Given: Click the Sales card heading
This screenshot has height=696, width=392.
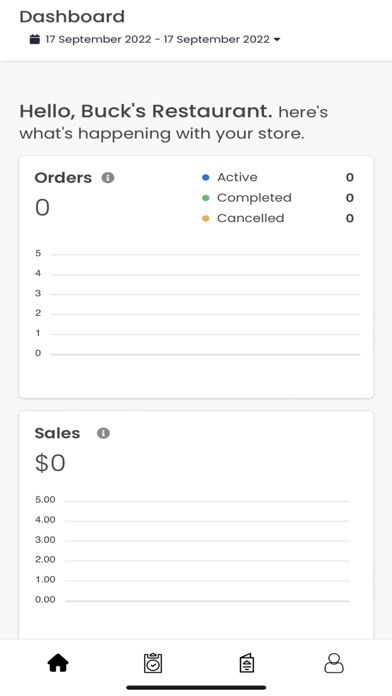Looking at the screenshot, I should (x=57, y=433).
